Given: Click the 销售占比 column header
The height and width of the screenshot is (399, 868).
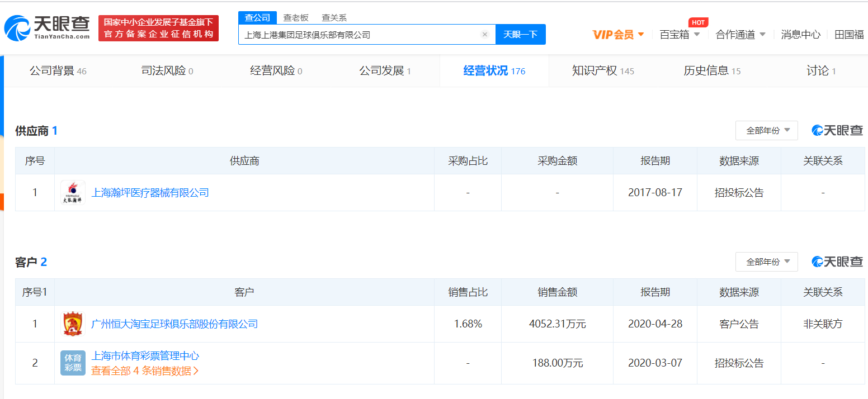Looking at the screenshot, I should tap(468, 292).
